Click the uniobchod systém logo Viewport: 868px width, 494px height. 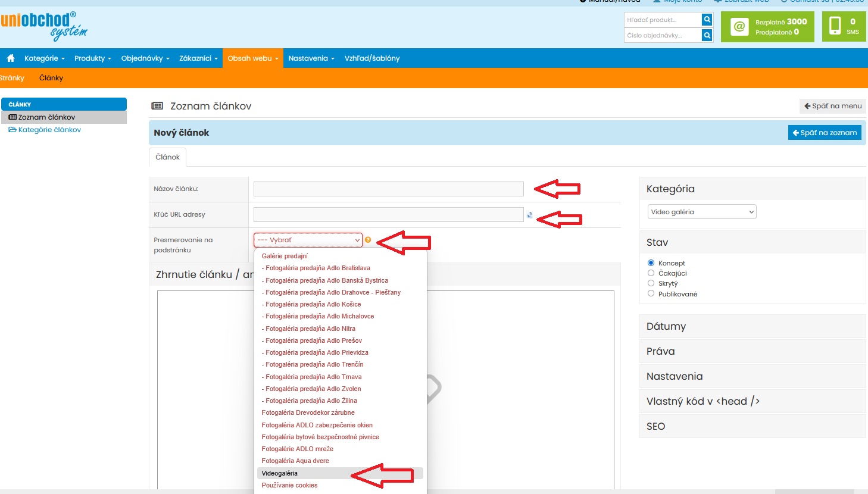44,26
